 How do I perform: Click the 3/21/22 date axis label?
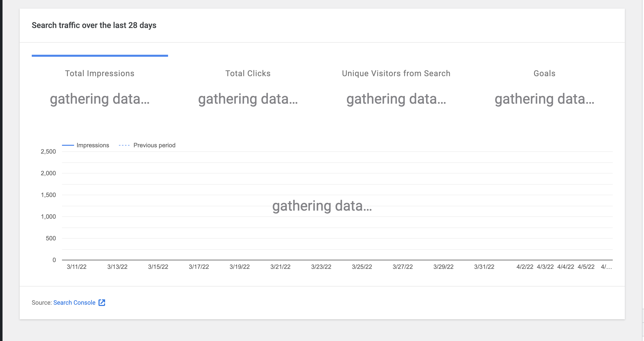pyautogui.click(x=280, y=267)
